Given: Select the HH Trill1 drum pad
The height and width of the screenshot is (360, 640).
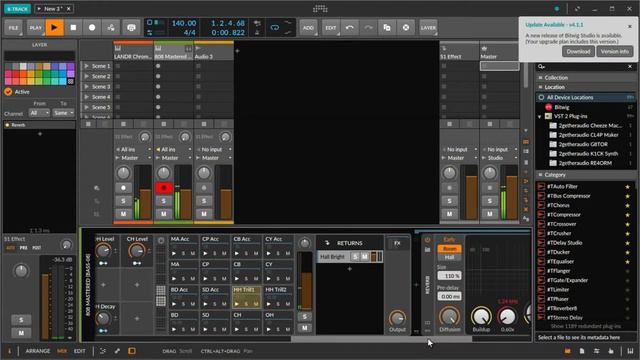Looking at the screenshot, I should 247,297.
